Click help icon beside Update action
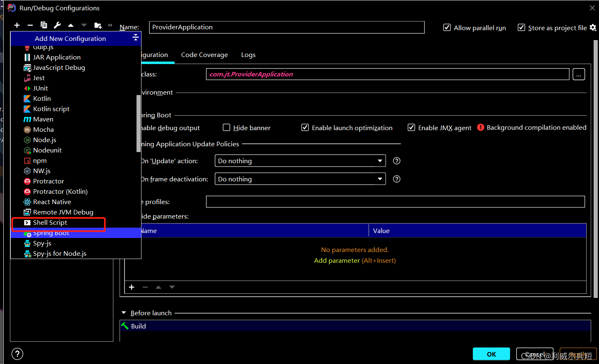The width and height of the screenshot is (599, 364). [x=397, y=161]
